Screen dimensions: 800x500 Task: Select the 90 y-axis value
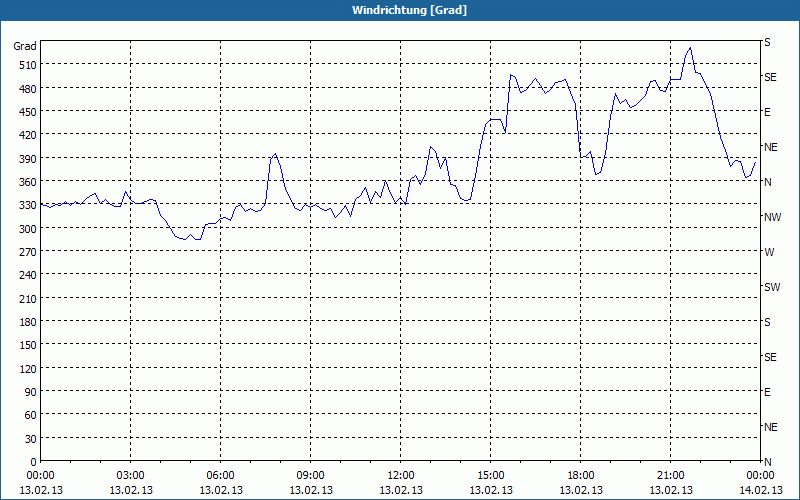31,392
